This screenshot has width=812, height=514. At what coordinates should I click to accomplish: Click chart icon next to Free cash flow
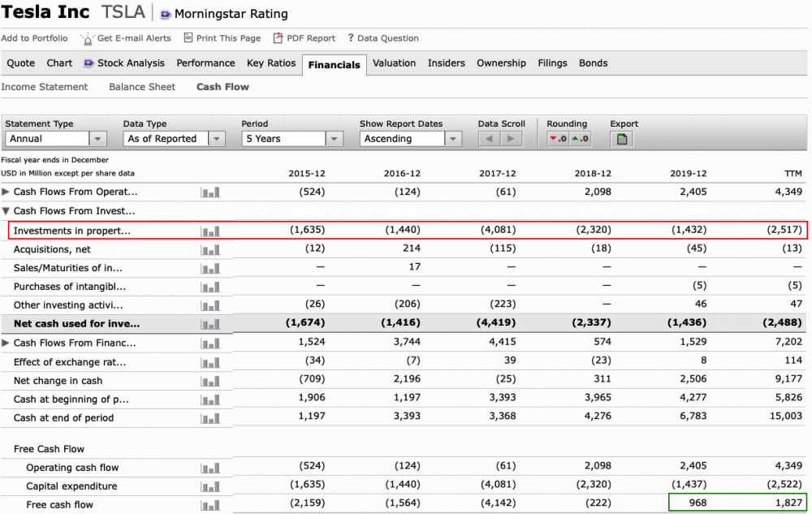coord(210,505)
